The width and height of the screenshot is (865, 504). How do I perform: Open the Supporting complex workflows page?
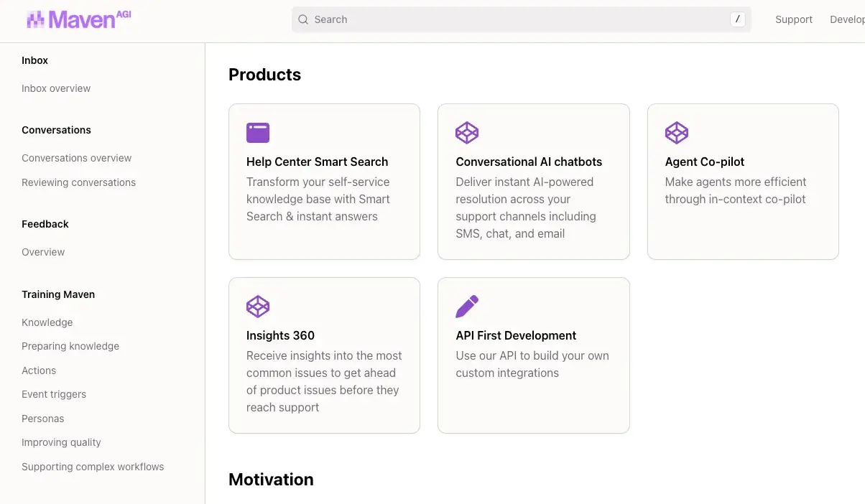pos(93,467)
